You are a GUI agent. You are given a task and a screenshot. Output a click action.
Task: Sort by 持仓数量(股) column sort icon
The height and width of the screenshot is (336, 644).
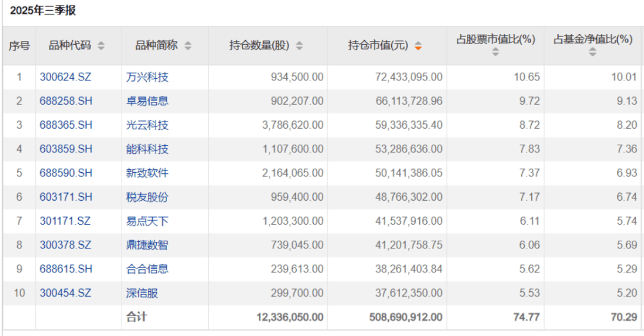(299, 46)
